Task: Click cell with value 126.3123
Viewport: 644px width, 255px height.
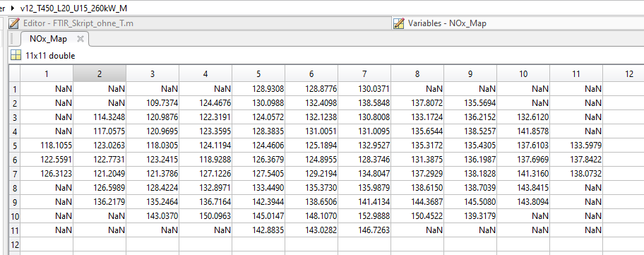Action: pyautogui.click(x=47, y=174)
